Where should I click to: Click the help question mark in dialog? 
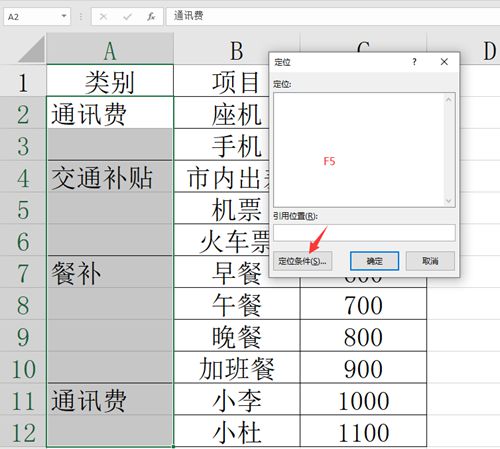[x=414, y=62]
